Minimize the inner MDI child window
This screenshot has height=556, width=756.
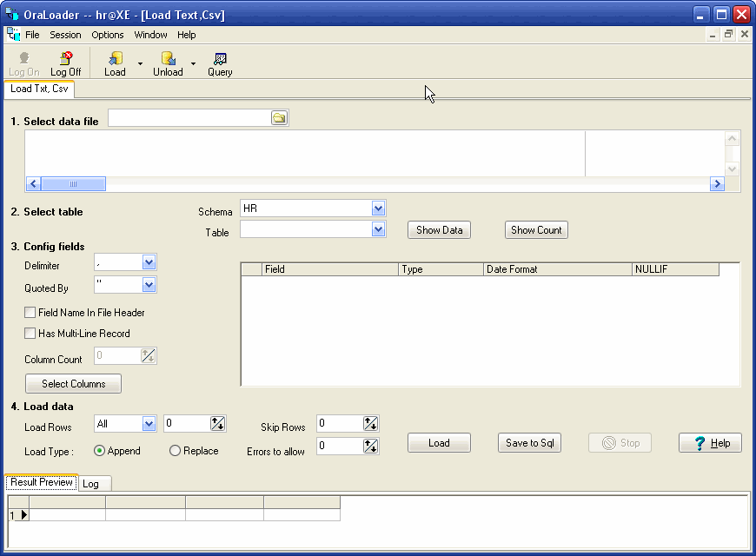[x=713, y=34]
